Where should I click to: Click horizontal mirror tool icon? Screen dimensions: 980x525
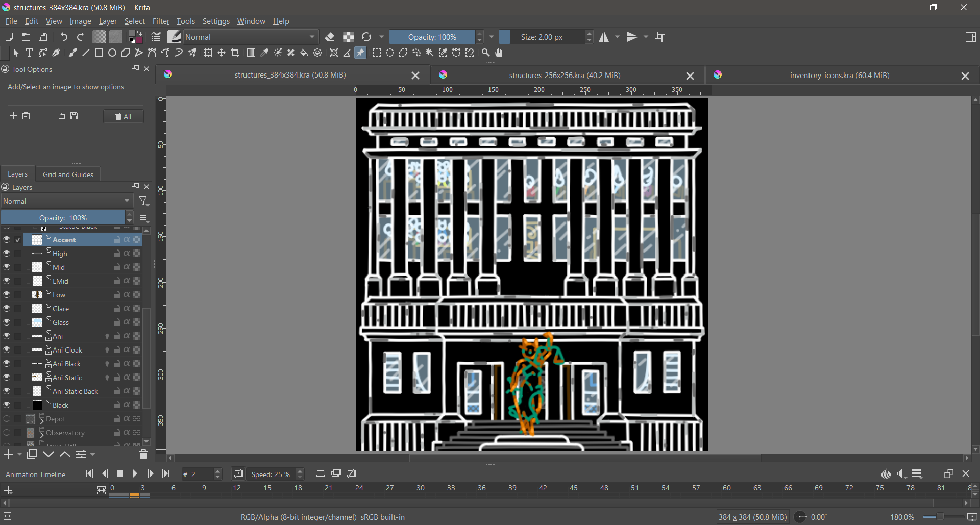click(x=604, y=37)
